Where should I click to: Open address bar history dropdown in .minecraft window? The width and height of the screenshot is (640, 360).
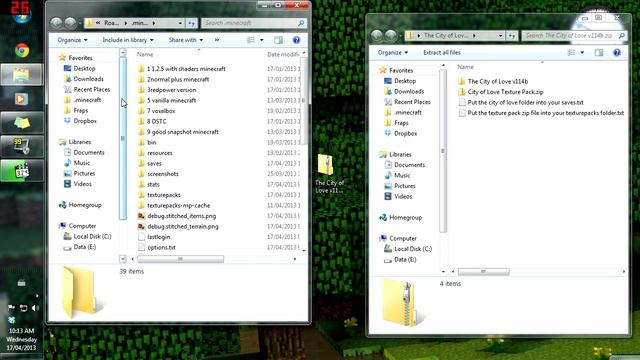180,23
